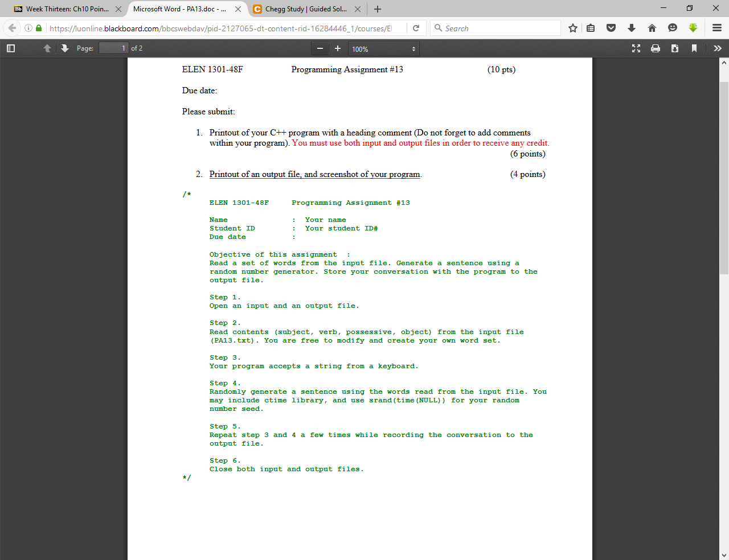Add a bookmark to the current PDF view
The height and width of the screenshot is (560, 729).
(x=694, y=48)
